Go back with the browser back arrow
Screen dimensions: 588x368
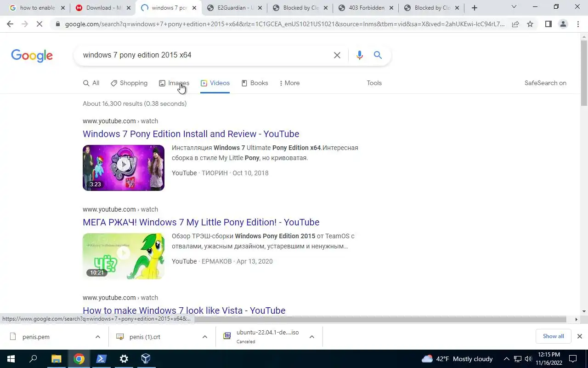tap(10, 24)
